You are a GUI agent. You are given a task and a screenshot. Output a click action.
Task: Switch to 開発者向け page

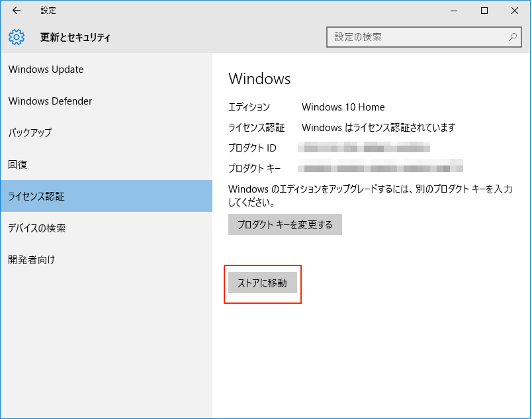(32, 260)
